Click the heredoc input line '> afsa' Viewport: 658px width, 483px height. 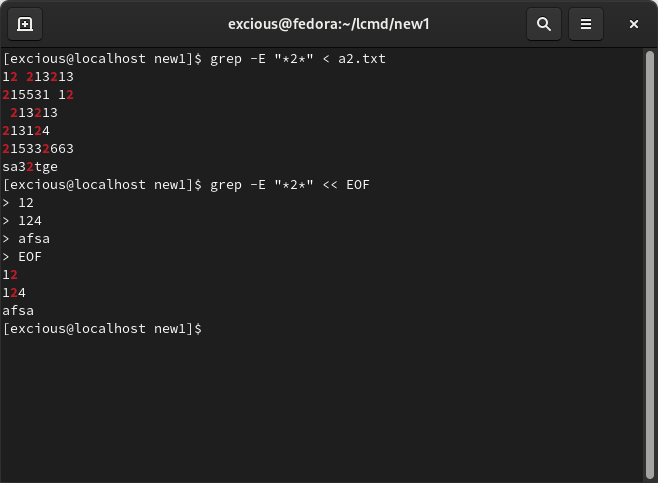click(x=26, y=239)
